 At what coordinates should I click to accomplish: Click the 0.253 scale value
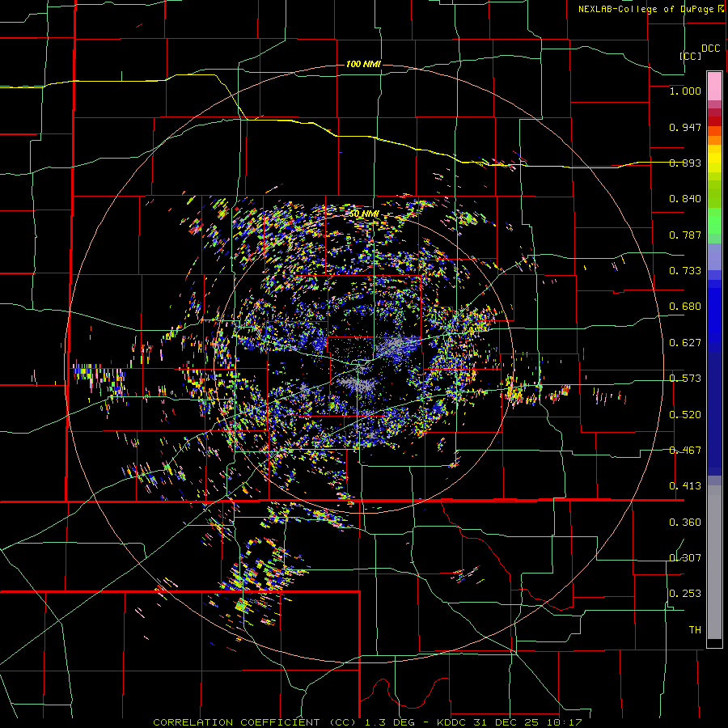point(685,594)
